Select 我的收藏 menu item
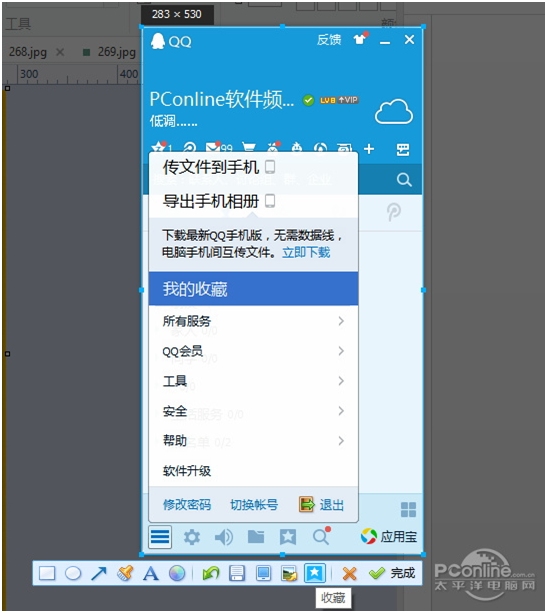Viewport: 547px width, 613px height. pos(253,289)
